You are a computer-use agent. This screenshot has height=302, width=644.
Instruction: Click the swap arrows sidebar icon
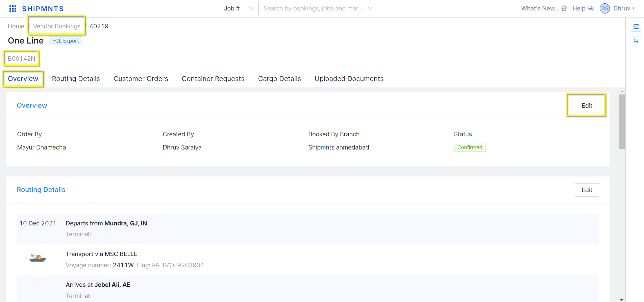pos(636,41)
